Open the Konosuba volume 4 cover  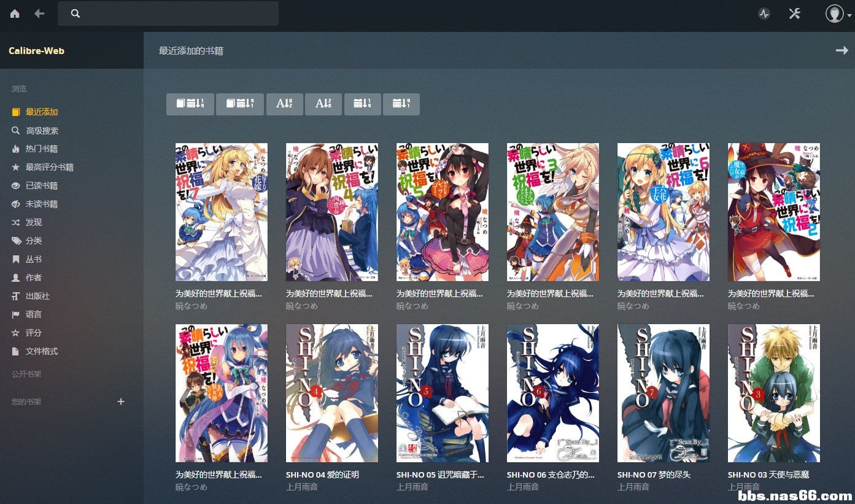point(332,212)
